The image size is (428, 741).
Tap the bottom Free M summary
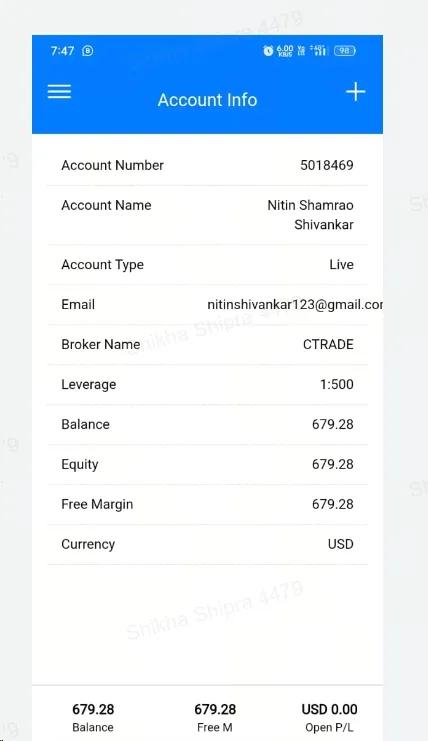point(215,717)
